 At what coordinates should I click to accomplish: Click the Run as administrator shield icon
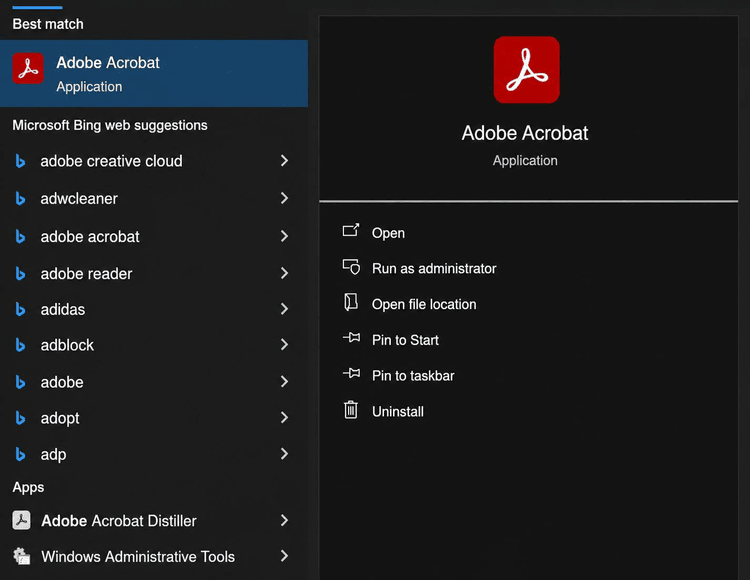tap(351, 266)
